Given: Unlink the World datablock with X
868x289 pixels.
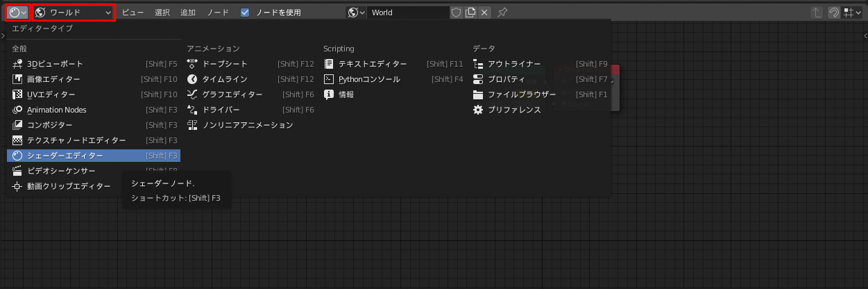Looking at the screenshot, I should 484,13.
